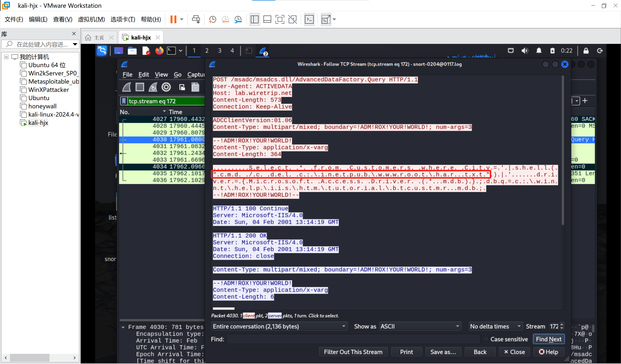Open the Kali applications menu icon
This screenshot has width=621, height=364.
coord(102,51)
